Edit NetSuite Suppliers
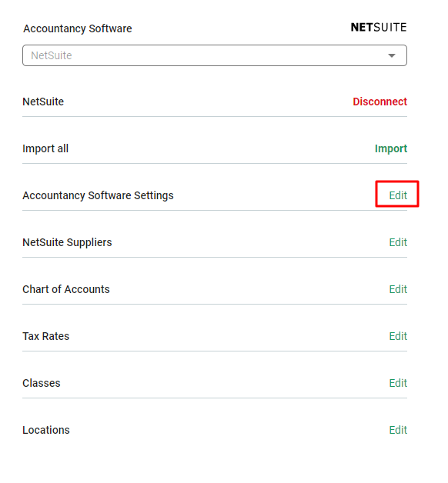 [x=398, y=242]
